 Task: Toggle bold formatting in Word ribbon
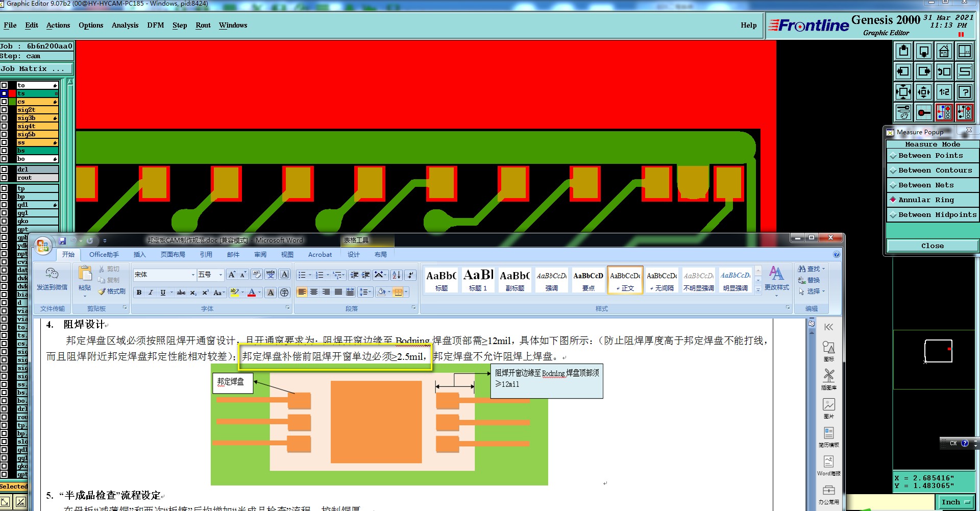point(139,293)
